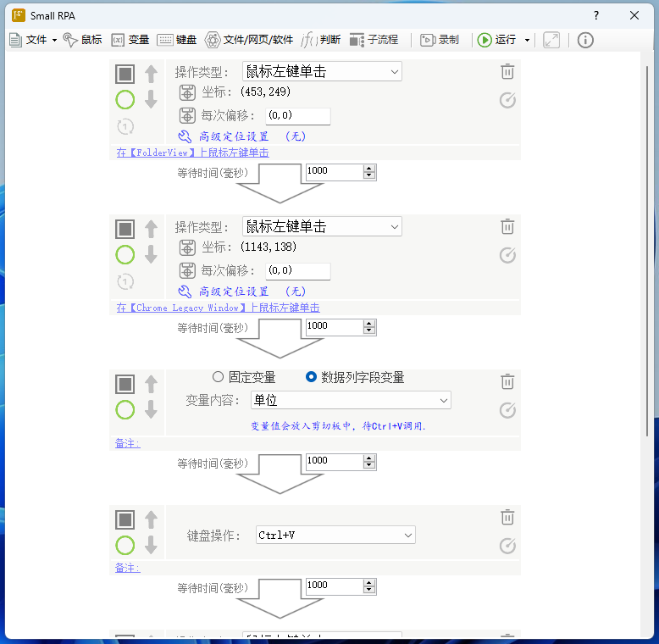Open 变量内容 dropdown showing 单位
659x644 pixels.
click(351, 400)
